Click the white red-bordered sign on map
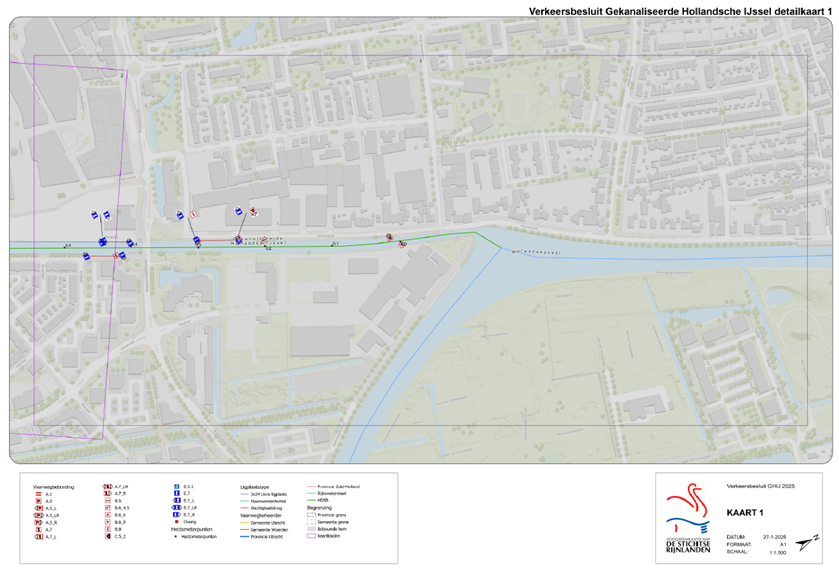 pyautogui.click(x=194, y=214)
